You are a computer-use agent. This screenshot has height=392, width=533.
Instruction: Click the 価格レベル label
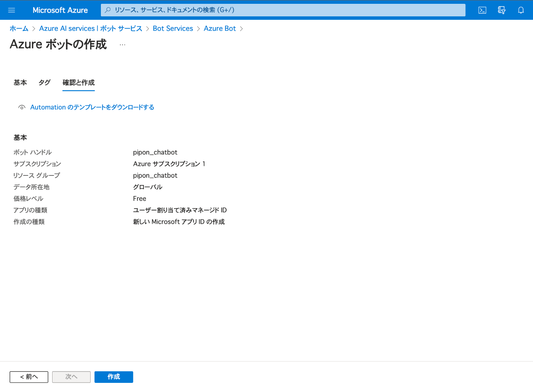click(x=29, y=199)
